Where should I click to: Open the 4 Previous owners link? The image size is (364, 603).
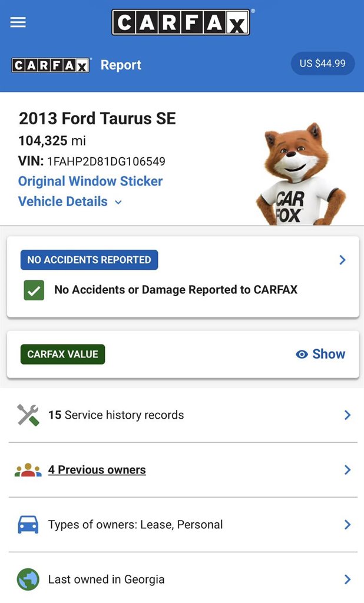coord(97,470)
